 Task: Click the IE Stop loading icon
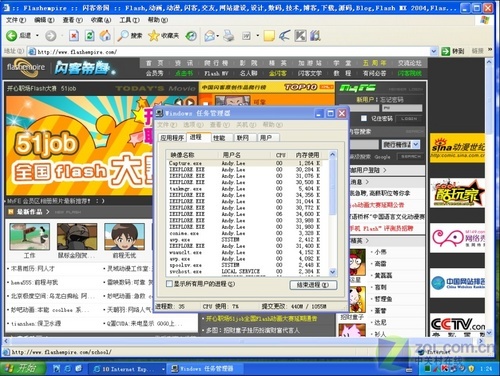point(74,36)
